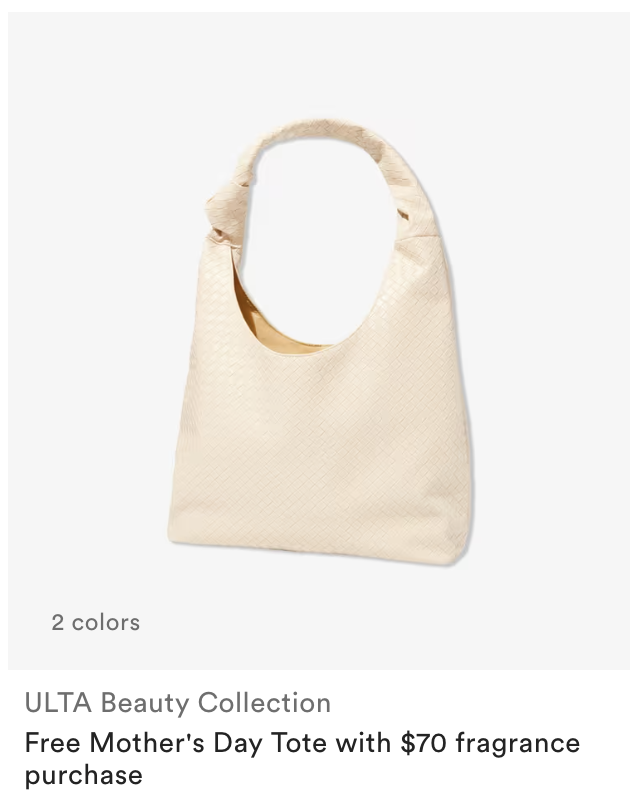Select the "2 colors" label
Screen dimensions: 630x800
click(x=95, y=622)
